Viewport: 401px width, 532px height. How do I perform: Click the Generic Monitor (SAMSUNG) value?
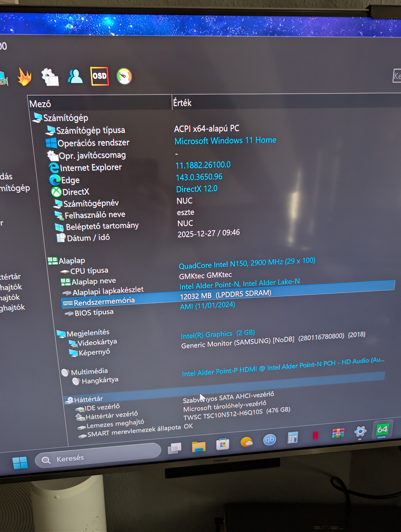click(273, 340)
